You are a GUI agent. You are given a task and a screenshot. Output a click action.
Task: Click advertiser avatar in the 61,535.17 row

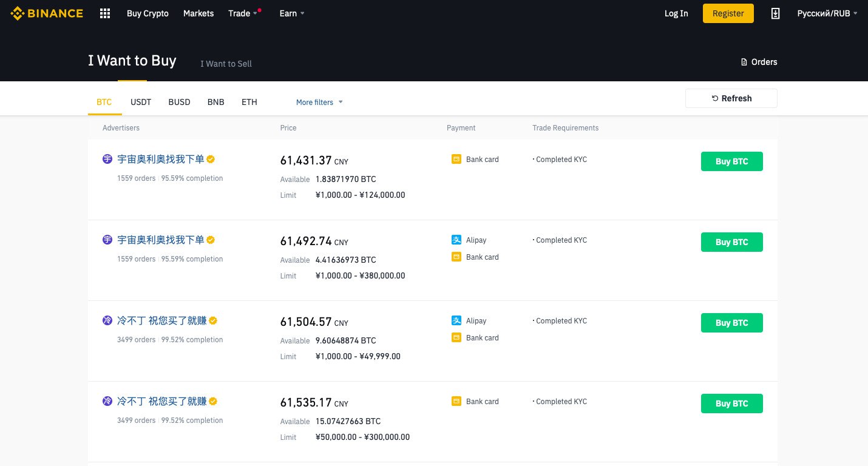coord(107,401)
